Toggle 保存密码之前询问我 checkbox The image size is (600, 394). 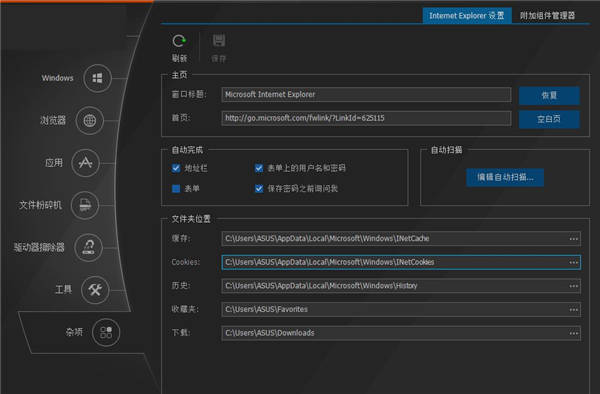[259, 189]
